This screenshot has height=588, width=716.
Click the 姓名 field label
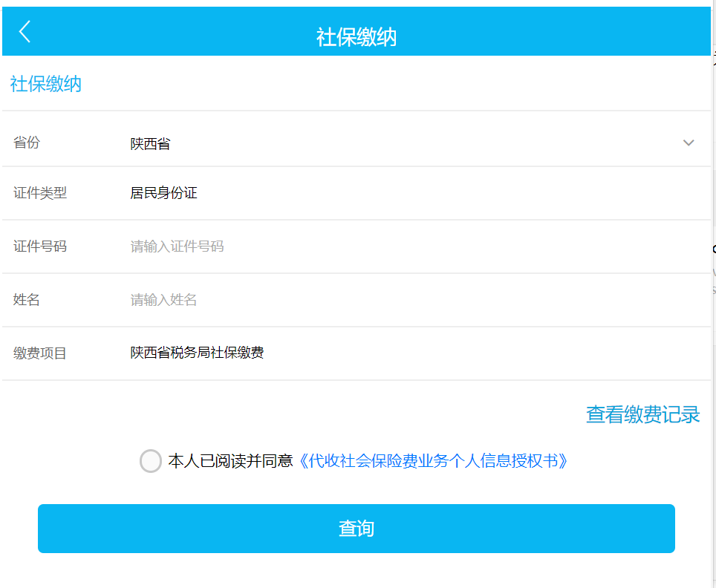coord(27,300)
